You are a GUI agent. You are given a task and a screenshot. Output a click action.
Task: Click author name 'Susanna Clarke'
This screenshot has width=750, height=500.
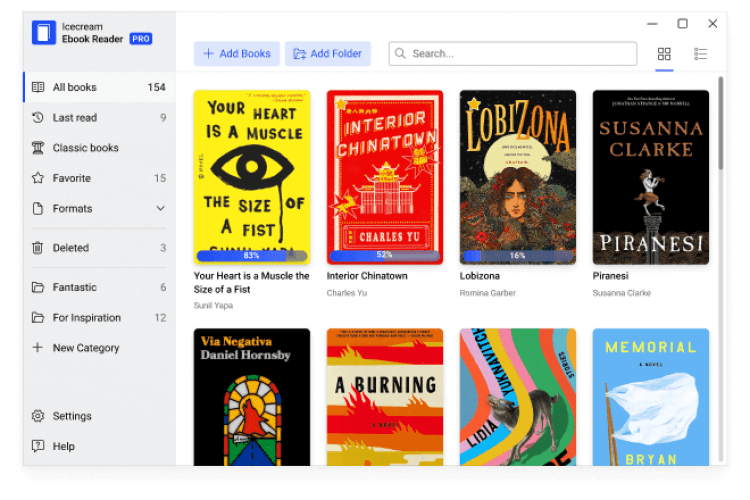621,293
